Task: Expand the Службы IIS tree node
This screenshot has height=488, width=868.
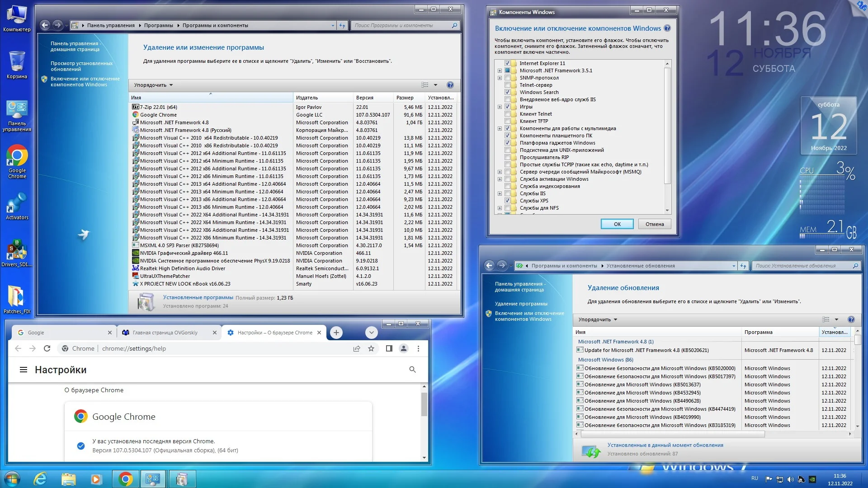Action: point(500,193)
